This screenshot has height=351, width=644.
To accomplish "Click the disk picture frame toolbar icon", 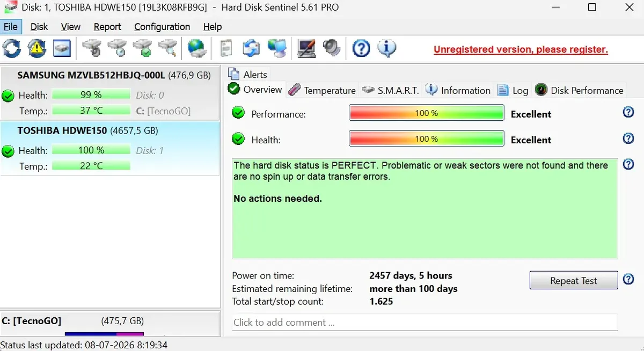I will click(x=62, y=49).
